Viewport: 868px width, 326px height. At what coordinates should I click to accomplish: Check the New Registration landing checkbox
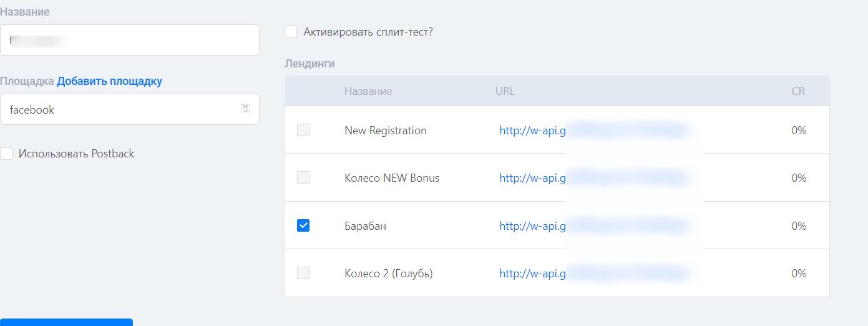coord(303,130)
